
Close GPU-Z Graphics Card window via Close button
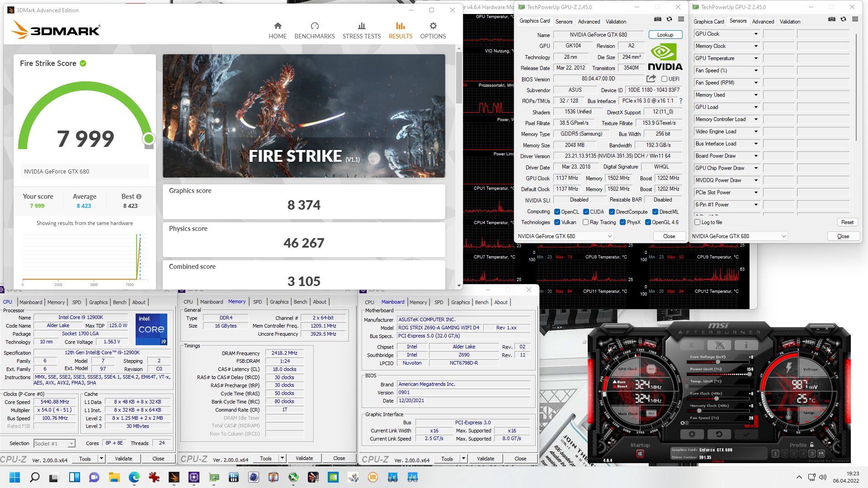coord(669,236)
